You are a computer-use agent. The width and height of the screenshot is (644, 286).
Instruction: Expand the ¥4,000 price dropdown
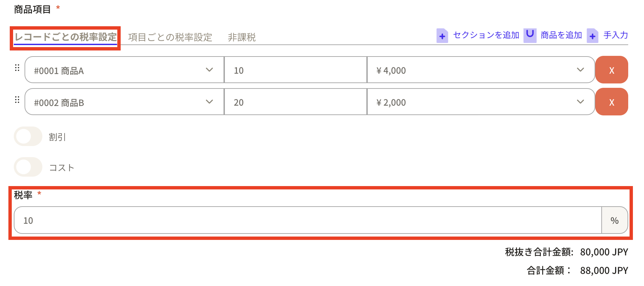(480, 70)
